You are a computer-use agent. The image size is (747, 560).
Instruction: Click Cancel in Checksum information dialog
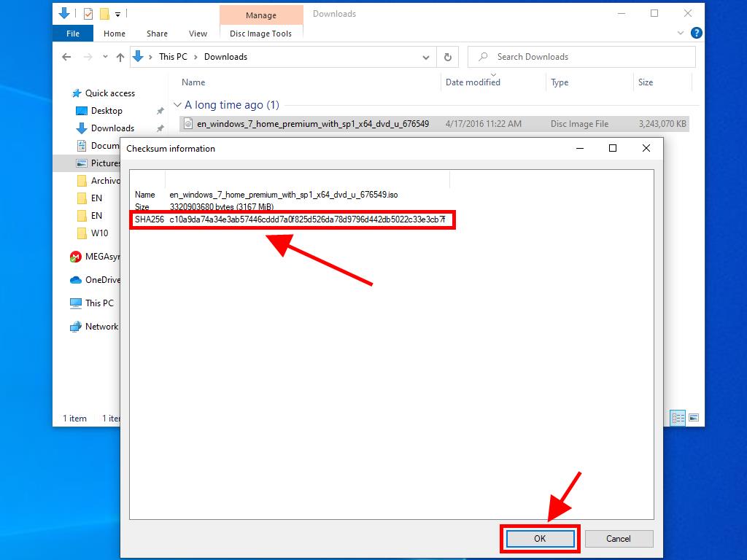618,539
